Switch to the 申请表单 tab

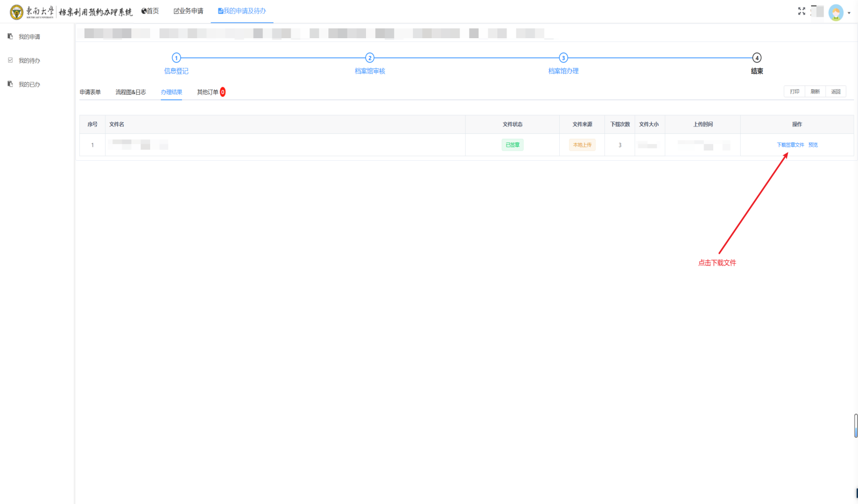click(90, 93)
